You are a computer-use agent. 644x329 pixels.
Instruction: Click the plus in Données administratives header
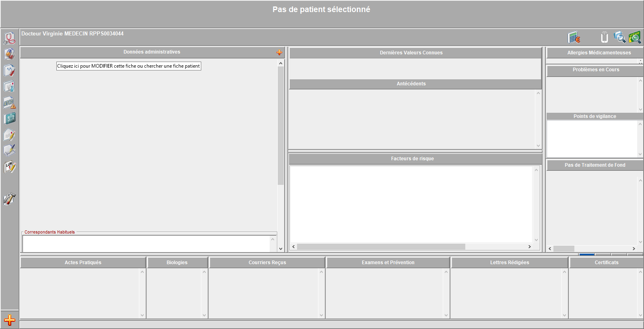tap(279, 52)
